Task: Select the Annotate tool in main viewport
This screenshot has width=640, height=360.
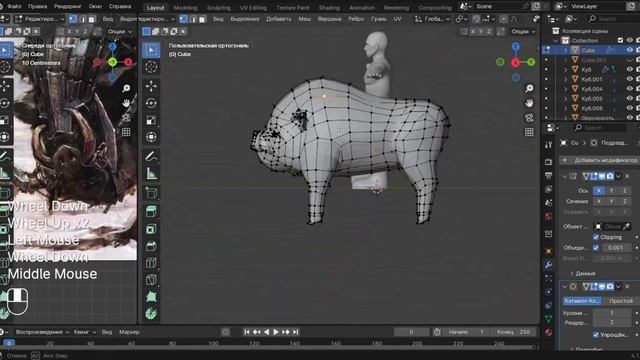Action: pyautogui.click(x=151, y=156)
